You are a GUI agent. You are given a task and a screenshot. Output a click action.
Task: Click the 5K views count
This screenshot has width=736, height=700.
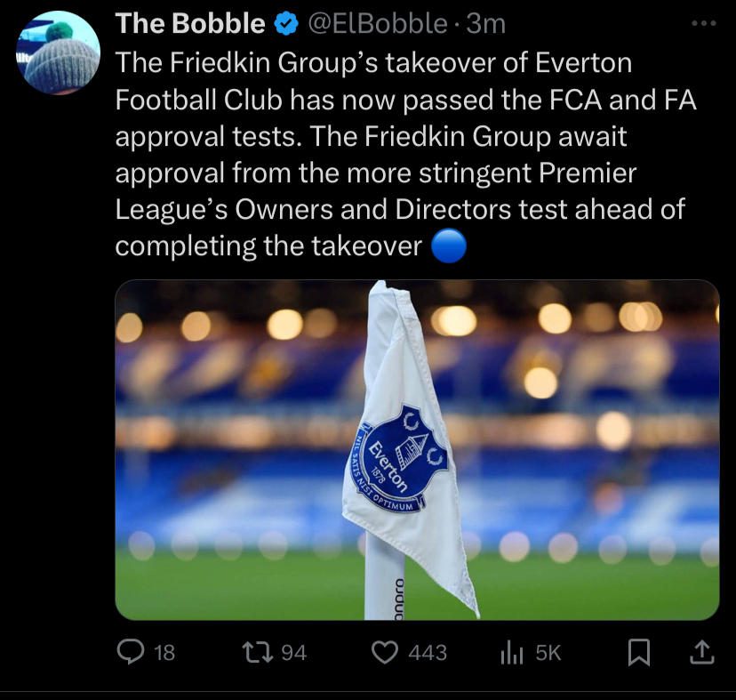(x=548, y=653)
